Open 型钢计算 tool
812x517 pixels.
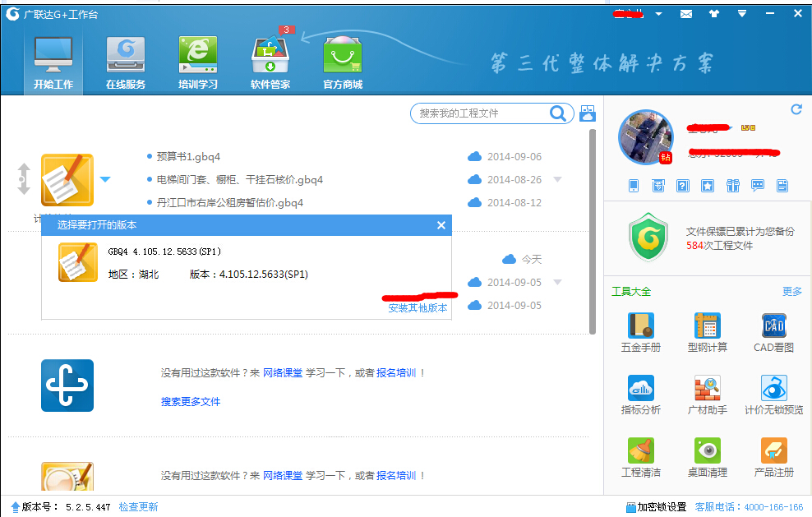[x=708, y=333]
